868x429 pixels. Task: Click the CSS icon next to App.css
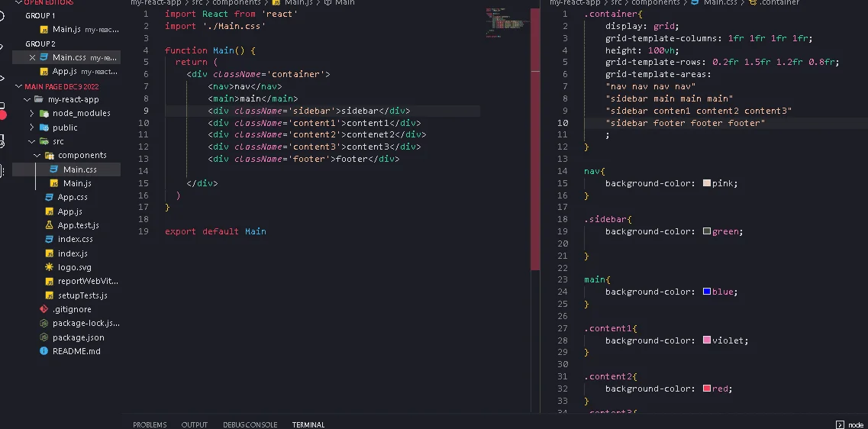click(50, 197)
